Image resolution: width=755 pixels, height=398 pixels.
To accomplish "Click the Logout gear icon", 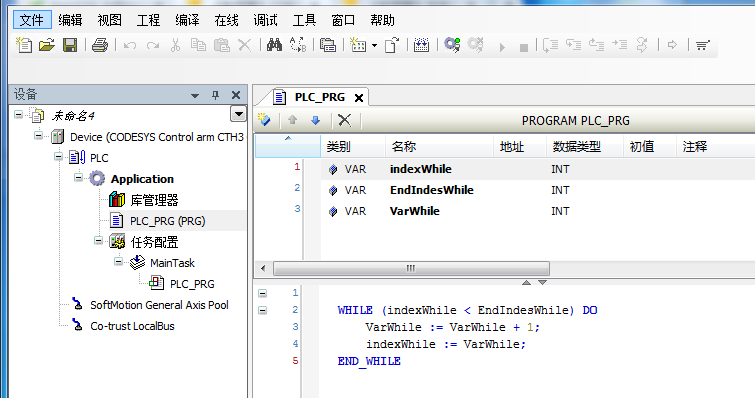I will click(x=475, y=45).
